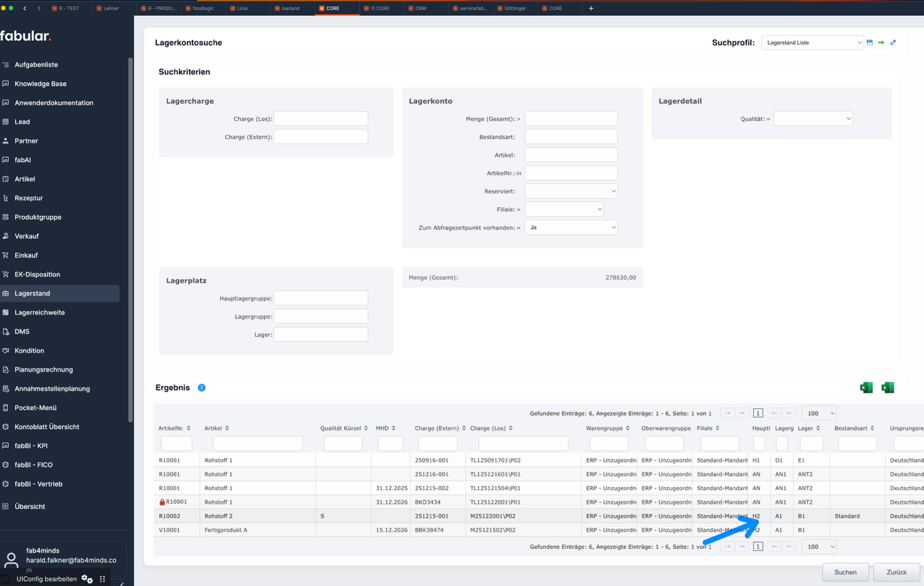
Task: Export results using the first Excel icon
Action: tap(866, 388)
